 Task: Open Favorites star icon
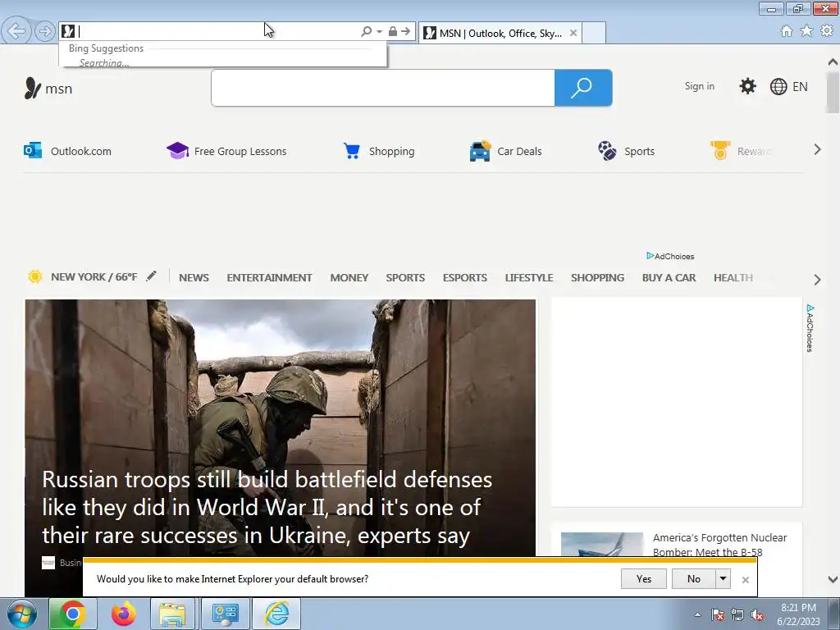pyautogui.click(x=806, y=31)
